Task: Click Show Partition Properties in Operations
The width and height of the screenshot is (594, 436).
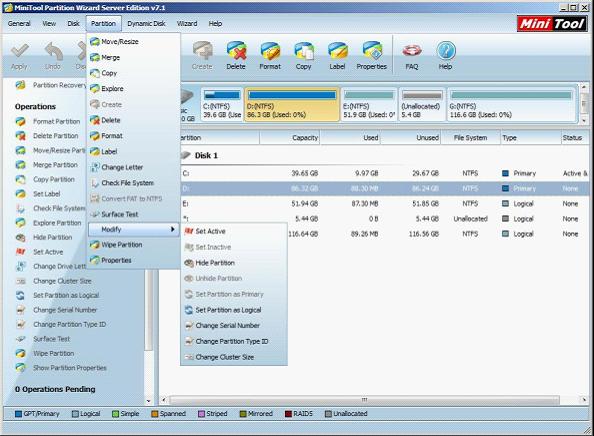Action: (x=70, y=368)
